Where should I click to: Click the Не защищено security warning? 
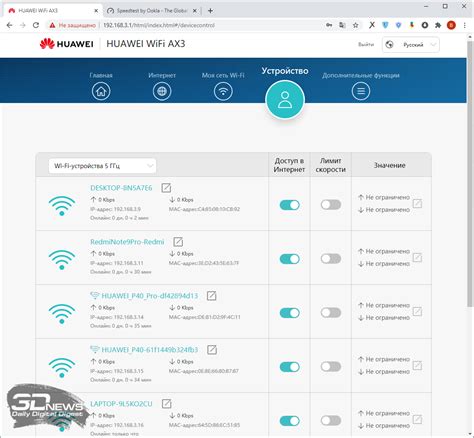[73, 25]
